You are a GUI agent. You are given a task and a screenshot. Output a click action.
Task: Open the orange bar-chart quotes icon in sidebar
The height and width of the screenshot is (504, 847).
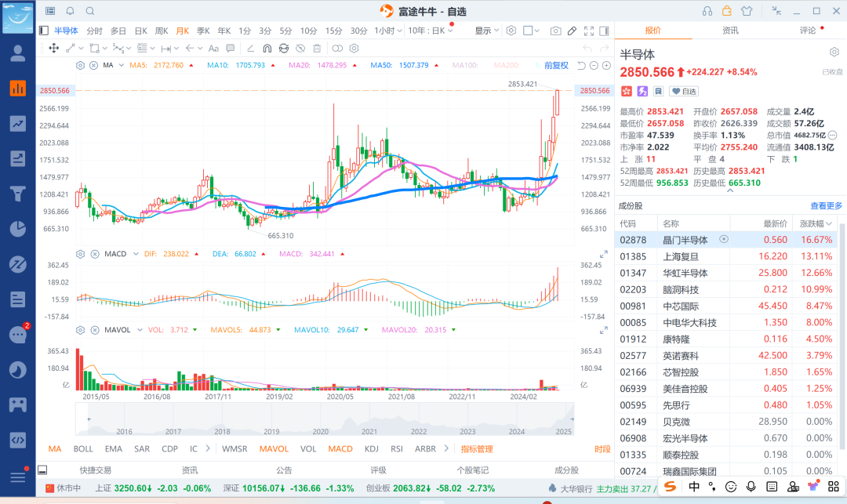click(18, 89)
